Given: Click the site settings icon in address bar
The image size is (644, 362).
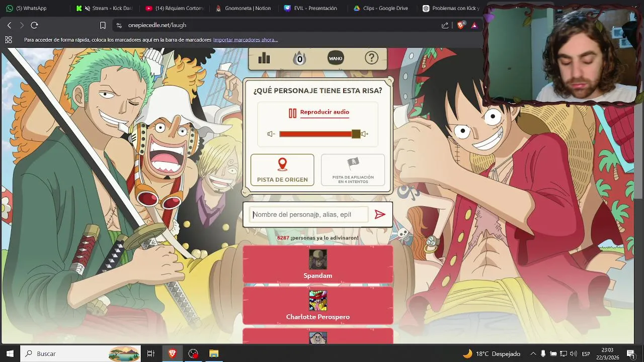Looking at the screenshot, I should [x=119, y=25].
